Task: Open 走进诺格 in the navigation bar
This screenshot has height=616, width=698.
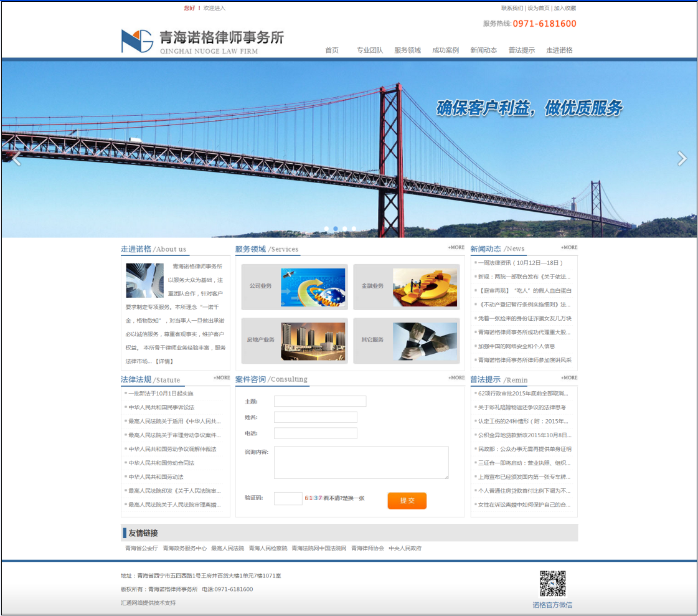Action: pos(560,50)
